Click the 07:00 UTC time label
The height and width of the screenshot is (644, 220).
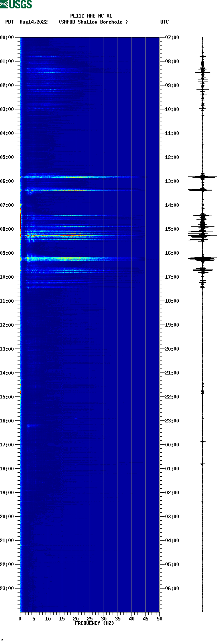[x=172, y=38]
